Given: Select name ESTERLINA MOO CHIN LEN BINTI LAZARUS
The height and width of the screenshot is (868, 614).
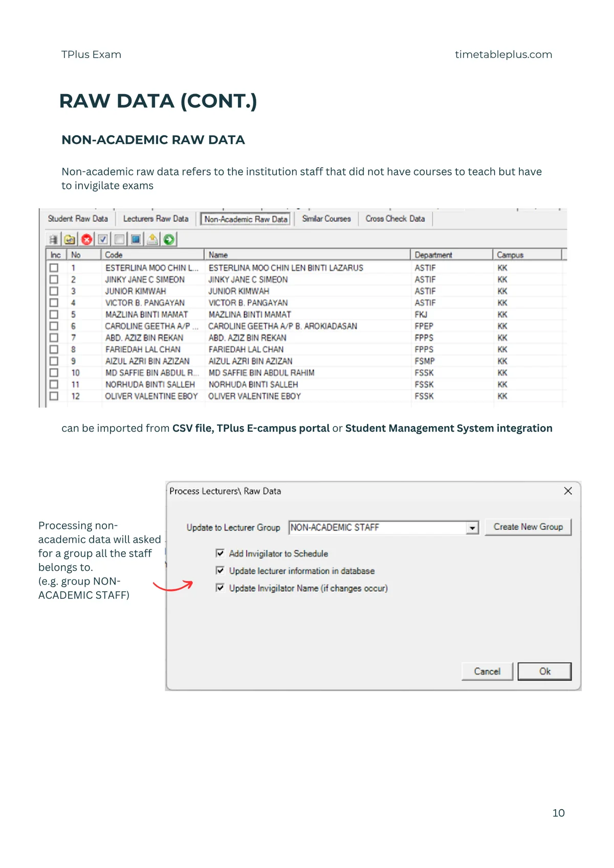Looking at the screenshot, I should tap(286, 268).
